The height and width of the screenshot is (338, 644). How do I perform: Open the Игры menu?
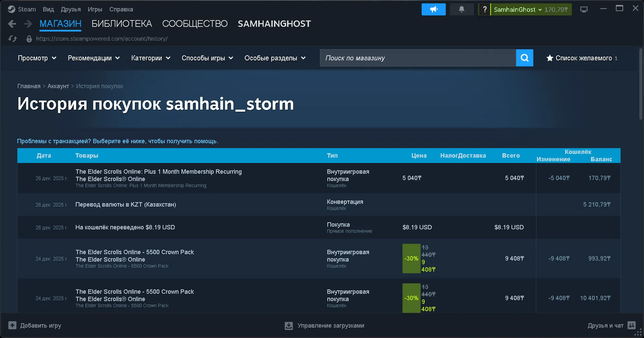coord(95,9)
